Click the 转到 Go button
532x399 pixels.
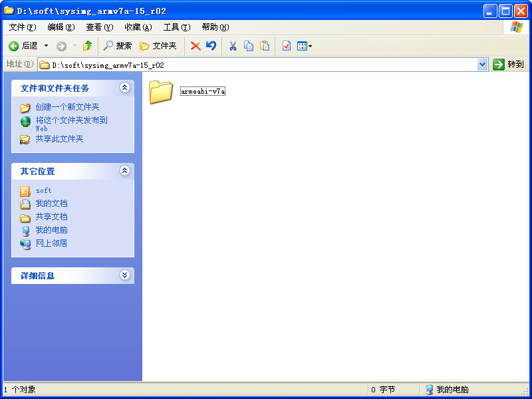pyautogui.click(x=508, y=64)
